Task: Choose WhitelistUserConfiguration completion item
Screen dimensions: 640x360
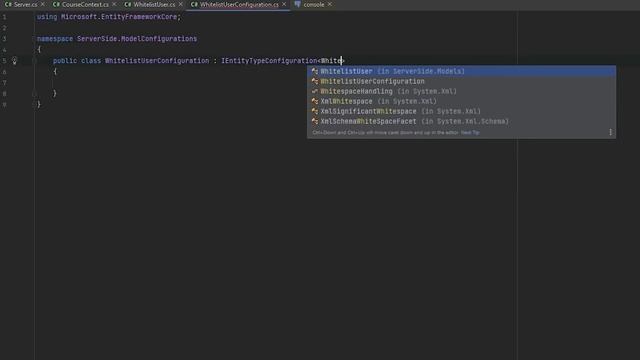Action: [x=461, y=81]
